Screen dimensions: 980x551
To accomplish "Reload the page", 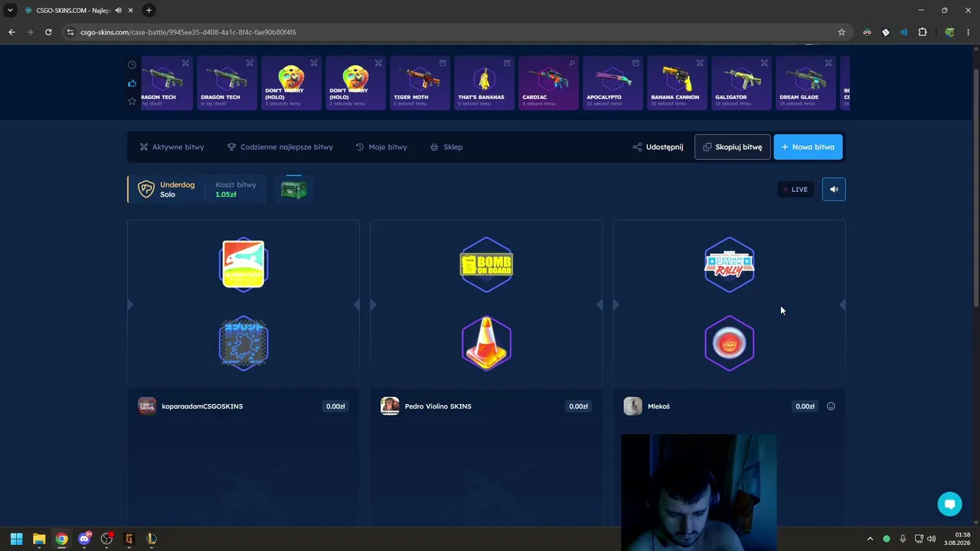I will [48, 32].
